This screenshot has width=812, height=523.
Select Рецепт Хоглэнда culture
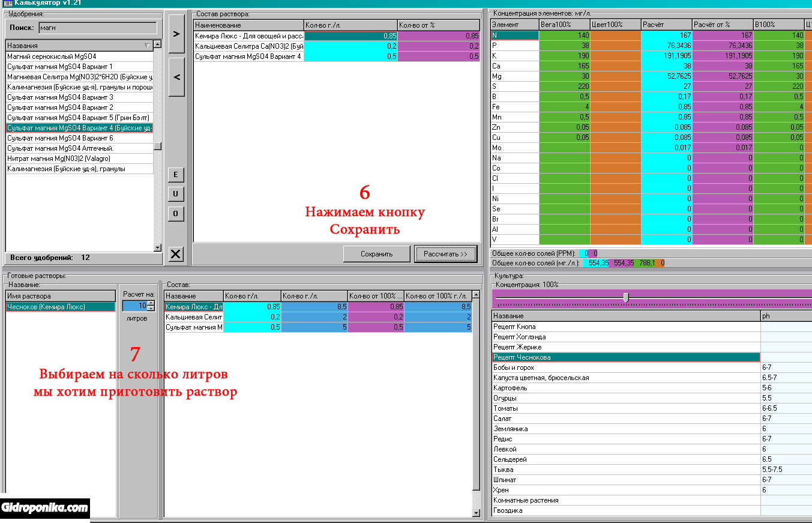(x=626, y=337)
